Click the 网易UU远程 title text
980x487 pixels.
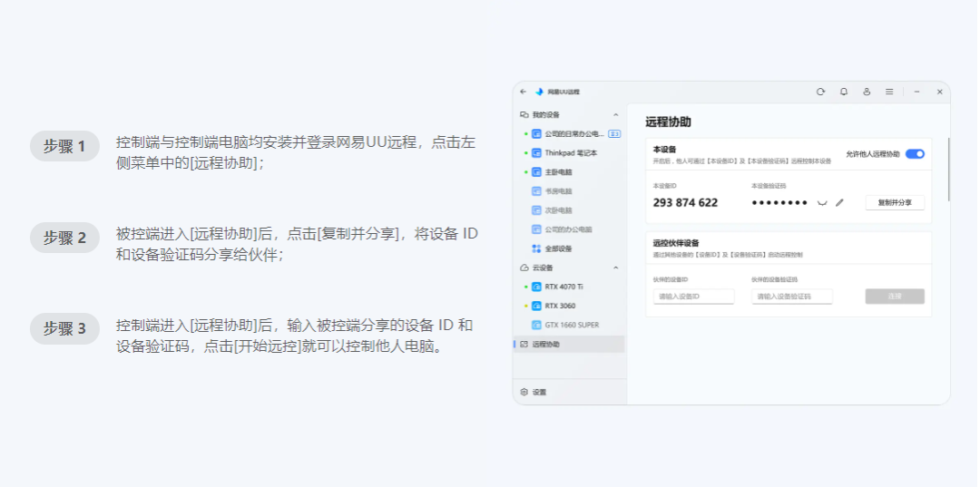click(563, 92)
